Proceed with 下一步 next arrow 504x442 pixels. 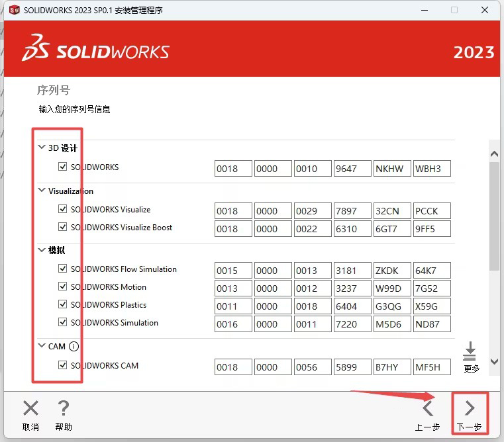point(470,408)
